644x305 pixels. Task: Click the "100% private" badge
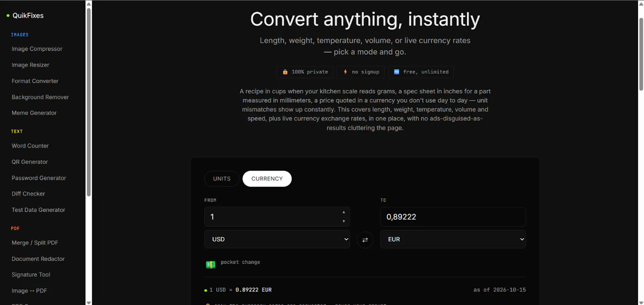[305, 72]
